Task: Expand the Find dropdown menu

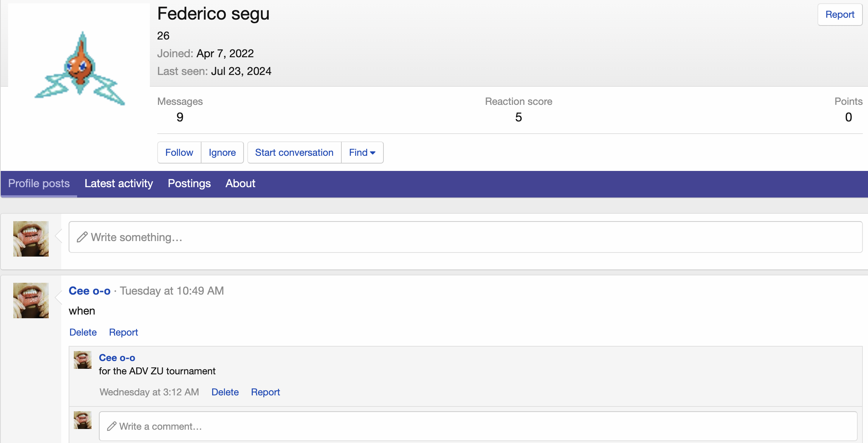Action: pyautogui.click(x=362, y=152)
